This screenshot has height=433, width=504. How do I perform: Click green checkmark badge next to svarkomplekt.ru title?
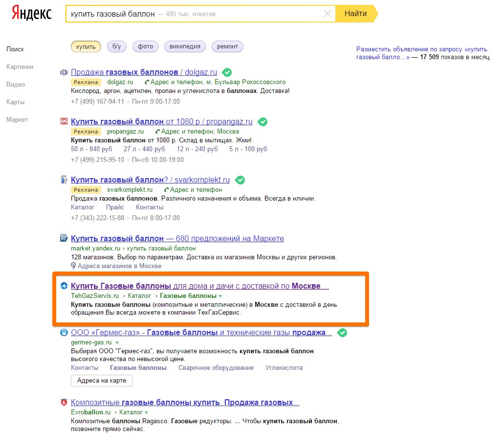pos(240,180)
